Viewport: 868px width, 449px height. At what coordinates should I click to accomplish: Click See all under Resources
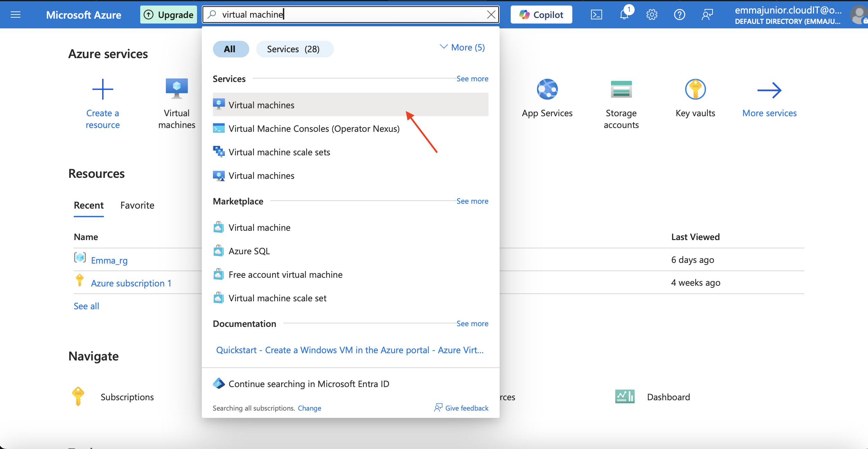(x=87, y=306)
